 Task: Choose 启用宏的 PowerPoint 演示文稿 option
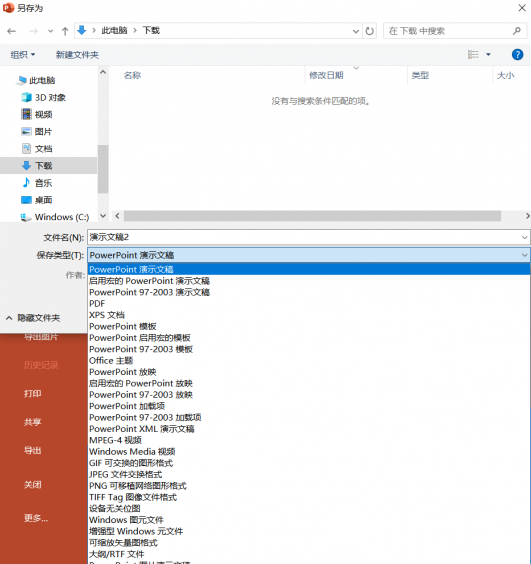309,281
